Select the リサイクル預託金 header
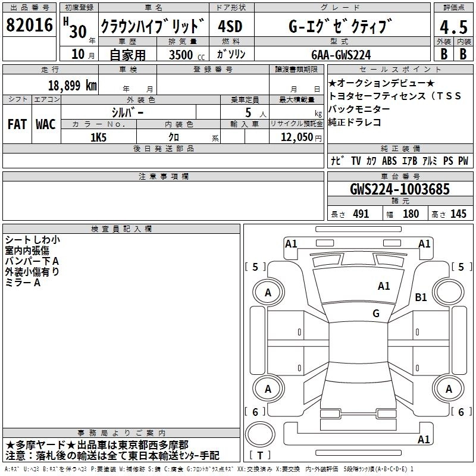Screen dimensions: 476x476 click(x=296, y=124)
